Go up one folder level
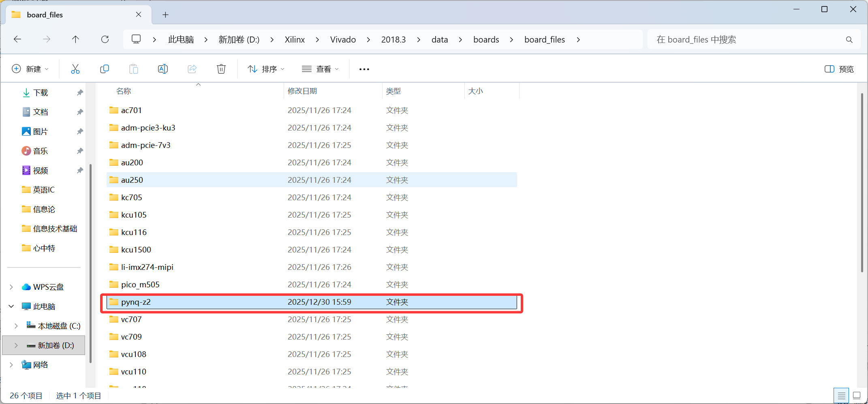This screenshot has width=868, height=404. tap(75, 39)
